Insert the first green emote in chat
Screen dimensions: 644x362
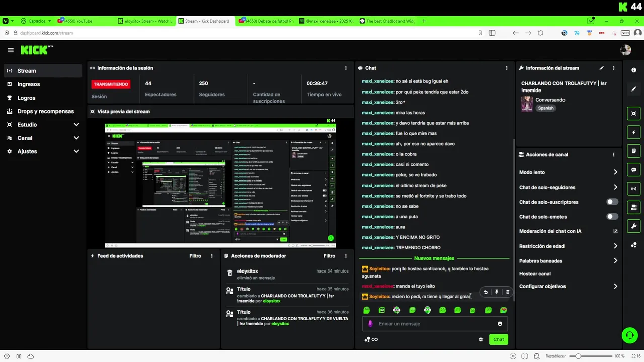coord(366,310)
